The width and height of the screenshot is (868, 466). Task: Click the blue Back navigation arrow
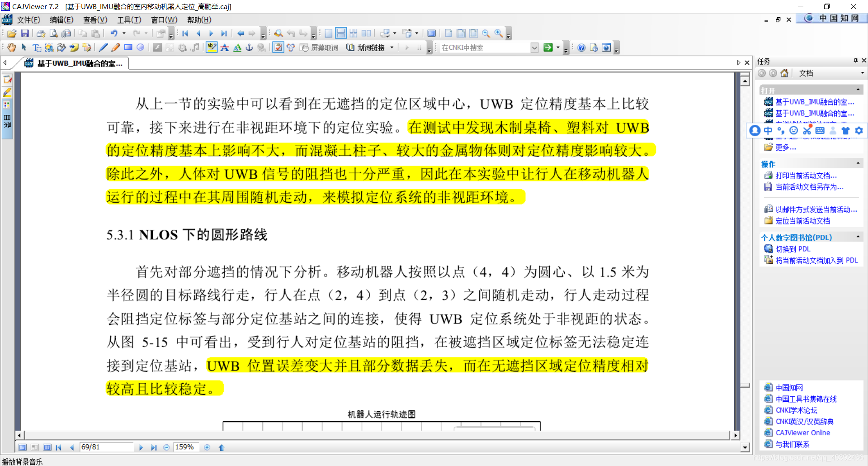pos(241,33)
